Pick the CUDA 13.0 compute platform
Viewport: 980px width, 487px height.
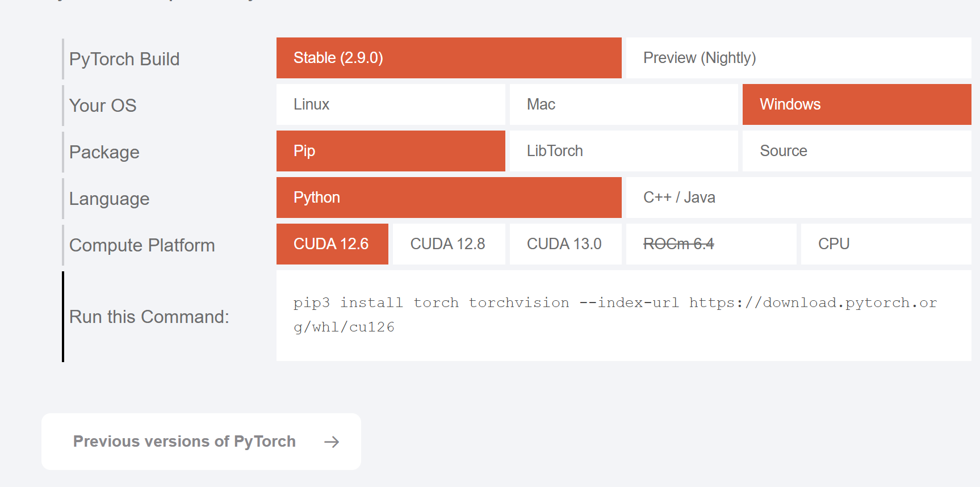click(566, 244)
